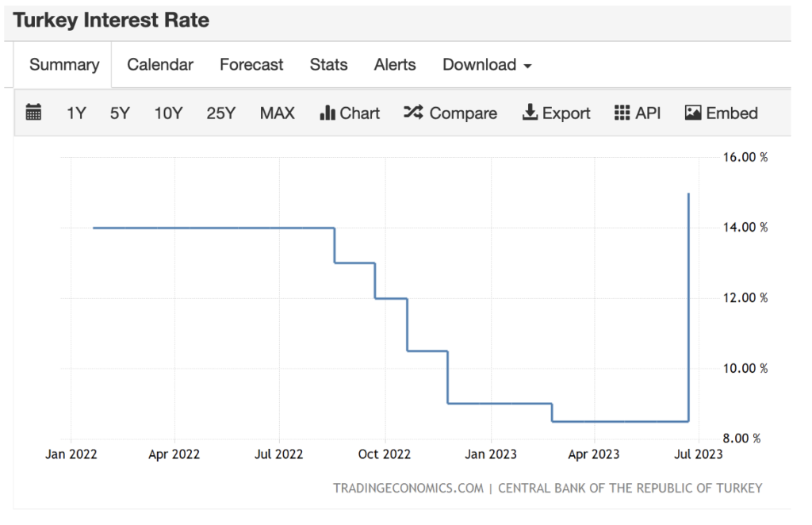Click the Export download icon
Viewport: 812px width, 525px height.
tap(530, 113)
